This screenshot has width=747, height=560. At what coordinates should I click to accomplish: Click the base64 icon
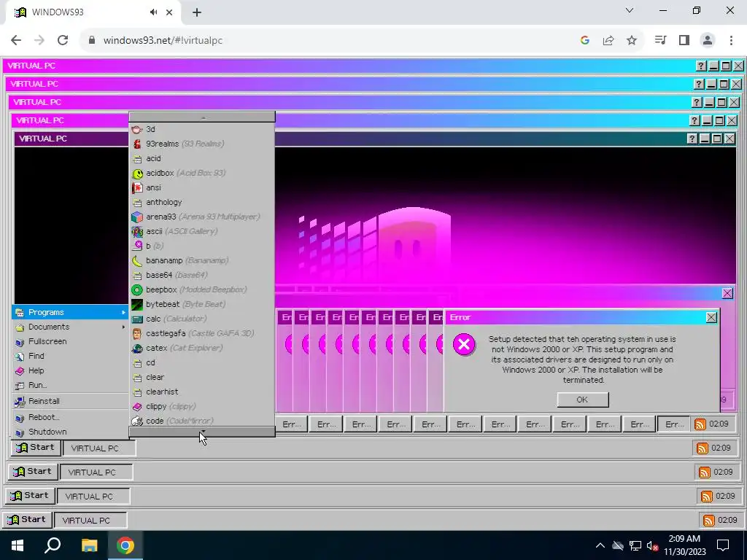point(137,275)
